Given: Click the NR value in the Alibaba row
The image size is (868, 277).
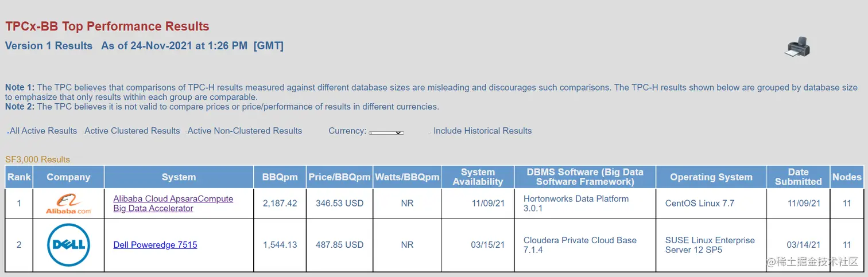Looking at the screenshot, I should coord(407,204).
